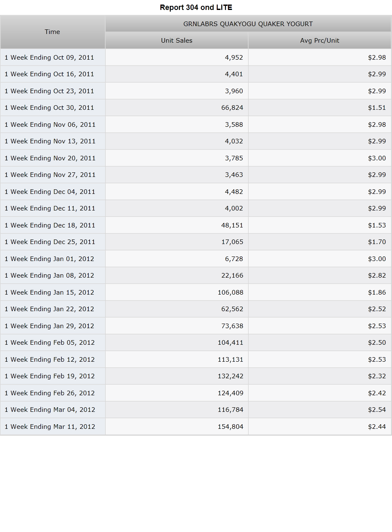392x532 pixels.
Task: Select the GRNLABRS QUAKYOGU QUAKER YOGURT header
Action: point(248,24)
